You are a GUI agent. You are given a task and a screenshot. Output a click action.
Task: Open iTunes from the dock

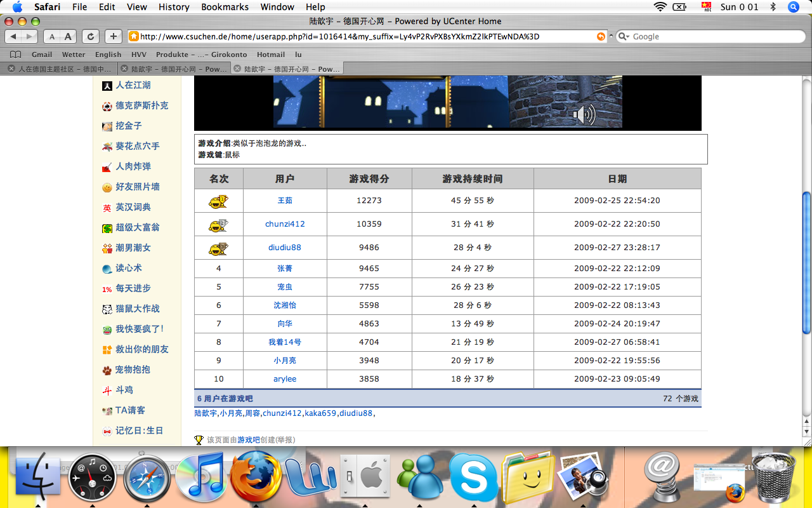point(201,476)
